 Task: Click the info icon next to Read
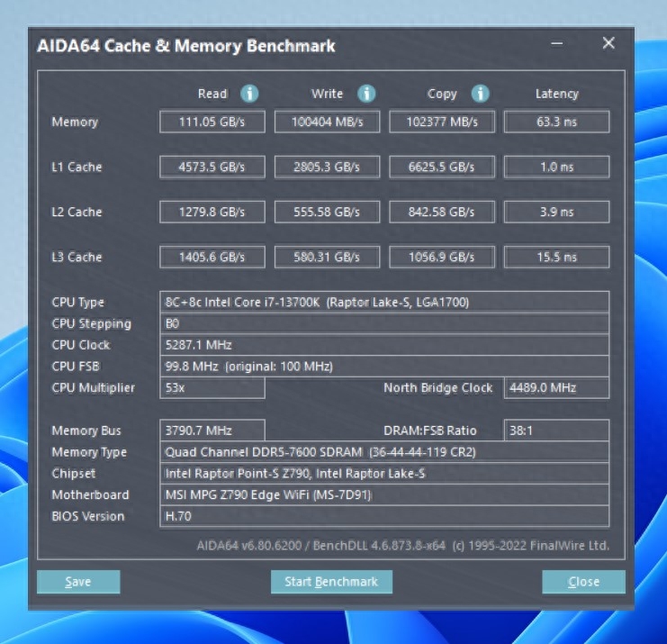pyautogui.click(x=249, y=93)
